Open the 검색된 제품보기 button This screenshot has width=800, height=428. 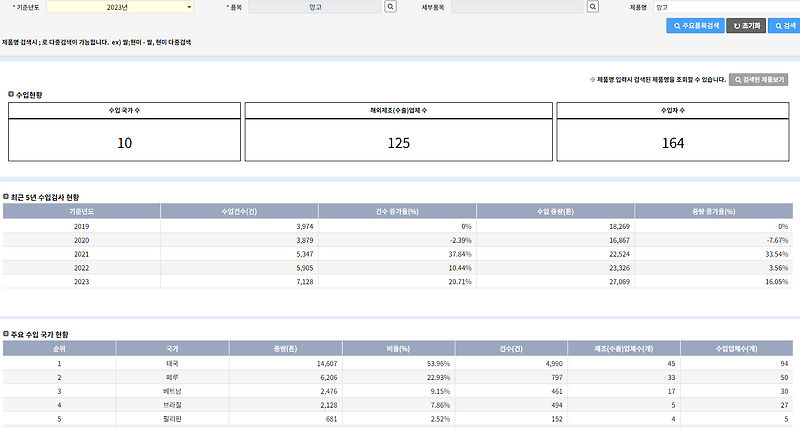[x=758, y=80]
